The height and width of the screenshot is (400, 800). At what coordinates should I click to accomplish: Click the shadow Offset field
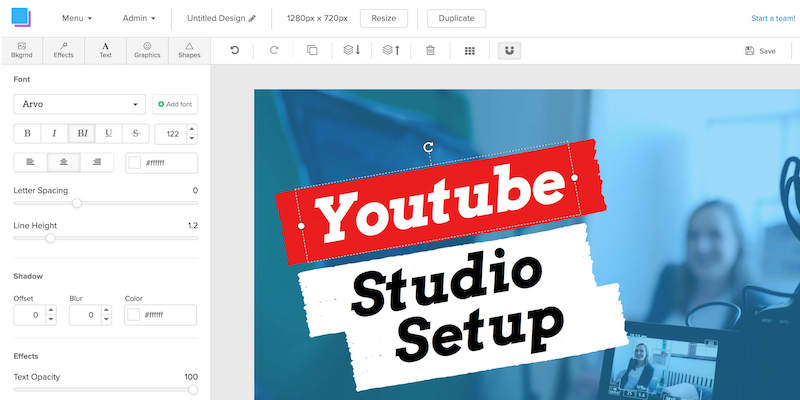30,315
